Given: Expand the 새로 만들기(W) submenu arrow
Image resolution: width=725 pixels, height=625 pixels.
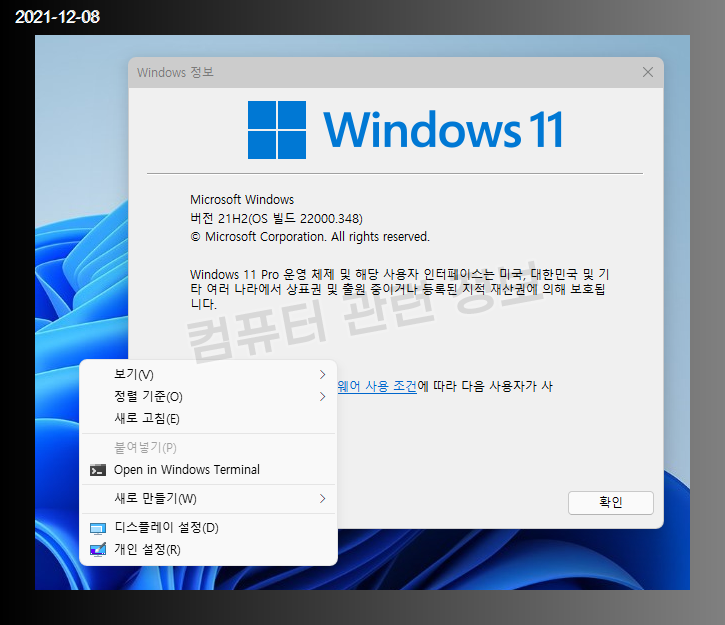Looking at the screenshot, I should (x=322, y=498).
